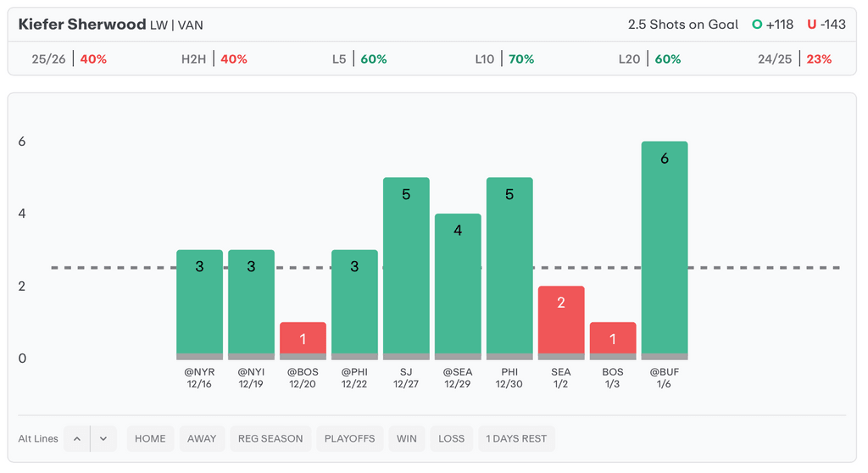
Task: Click the Kiefer Sherwood player name
Action: 82,25
